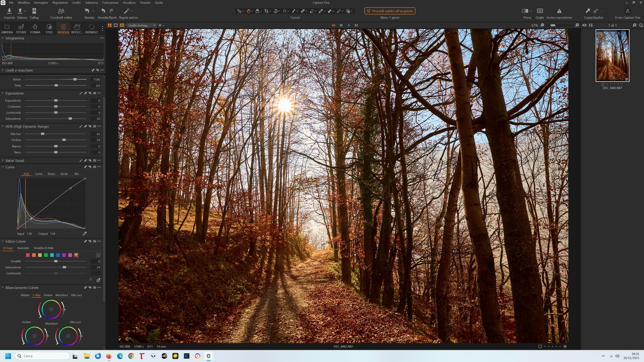
Task: Toggle the Avviso esposizione warning icon
Action: click(x=559, y=11)
